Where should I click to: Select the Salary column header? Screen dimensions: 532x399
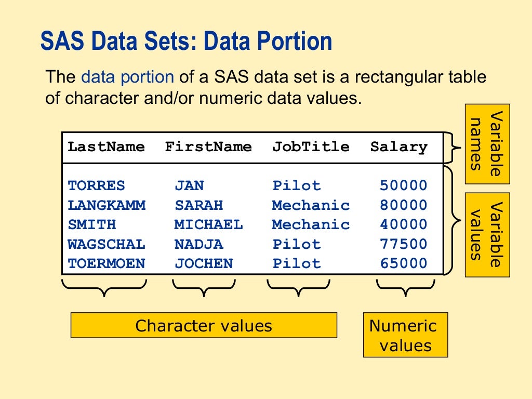(398, 147)
